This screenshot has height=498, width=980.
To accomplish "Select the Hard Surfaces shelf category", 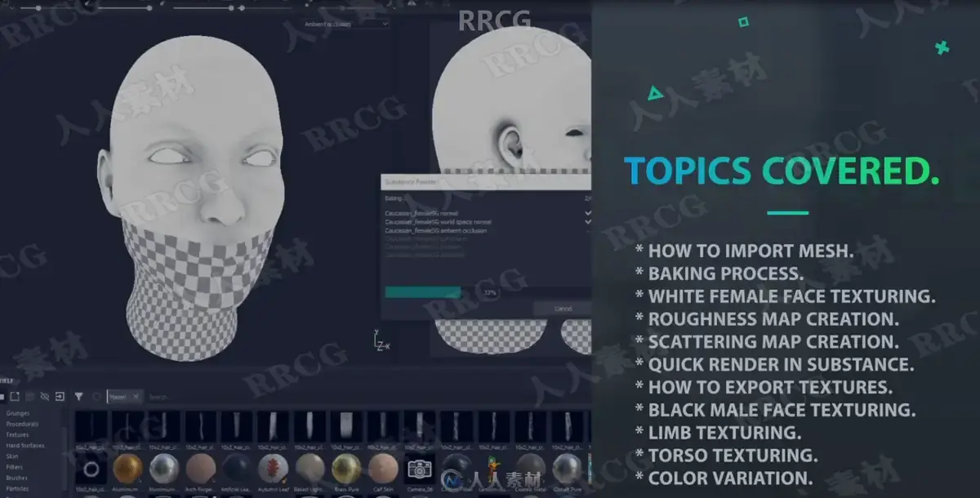I will (x=24, y=446).
